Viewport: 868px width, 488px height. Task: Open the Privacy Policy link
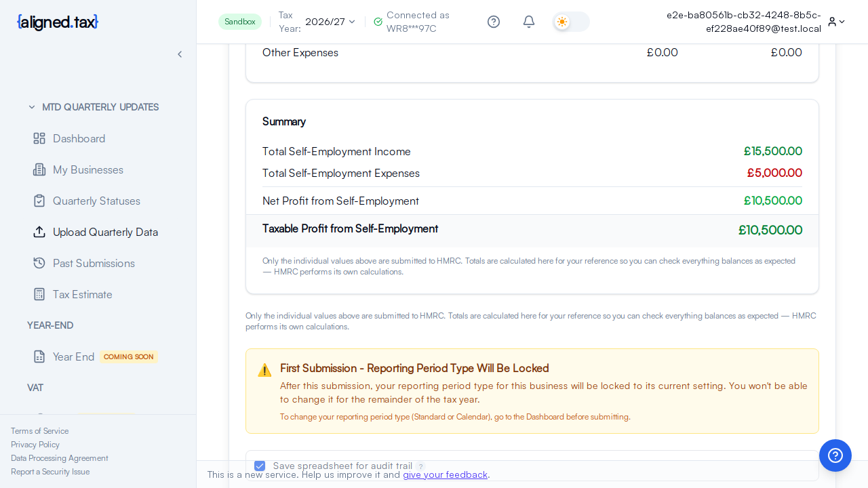coord(35,445)
